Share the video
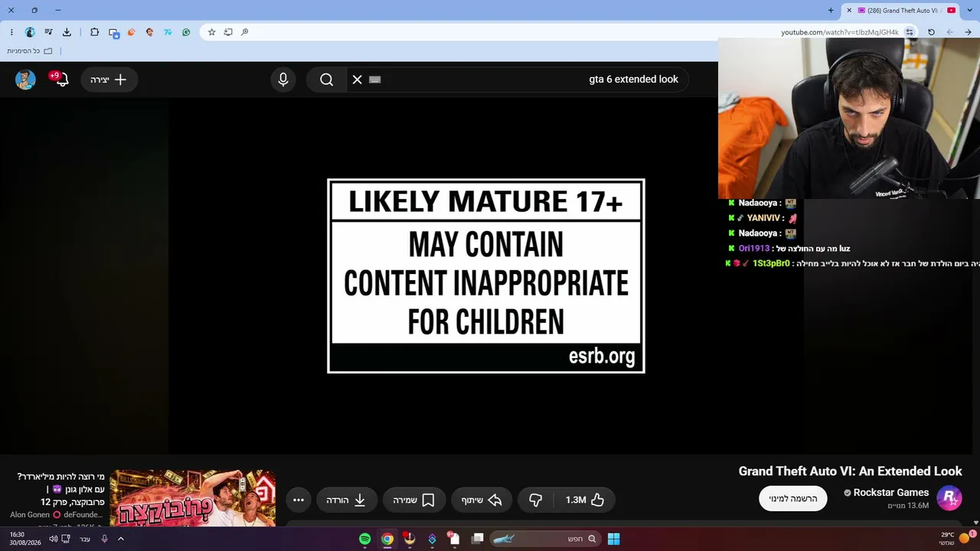 pyautogui.click(x=482, y=500)
